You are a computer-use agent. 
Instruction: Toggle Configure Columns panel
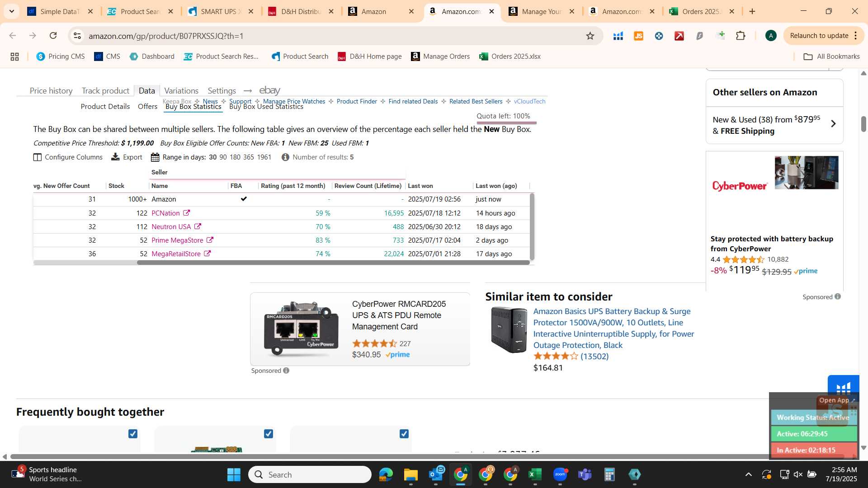68,157
